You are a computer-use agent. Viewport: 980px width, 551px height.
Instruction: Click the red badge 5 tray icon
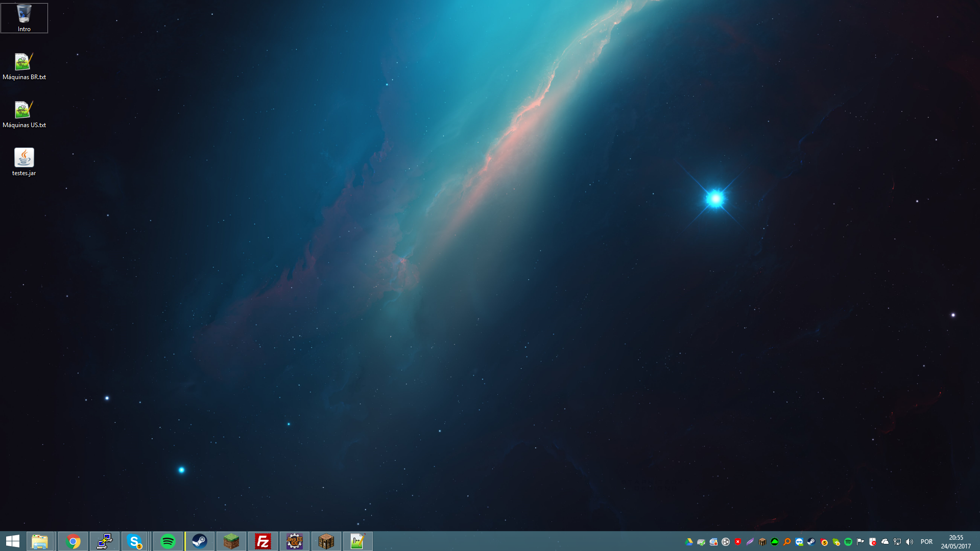click(824, 542)
